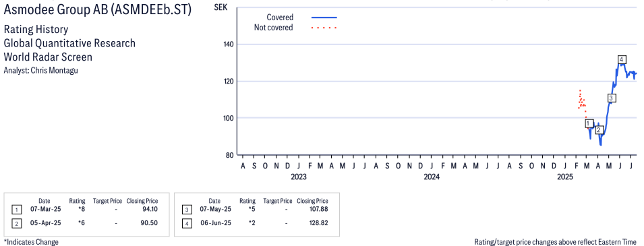Click the *Indicates Change footnote

click(x=31, y=241)
